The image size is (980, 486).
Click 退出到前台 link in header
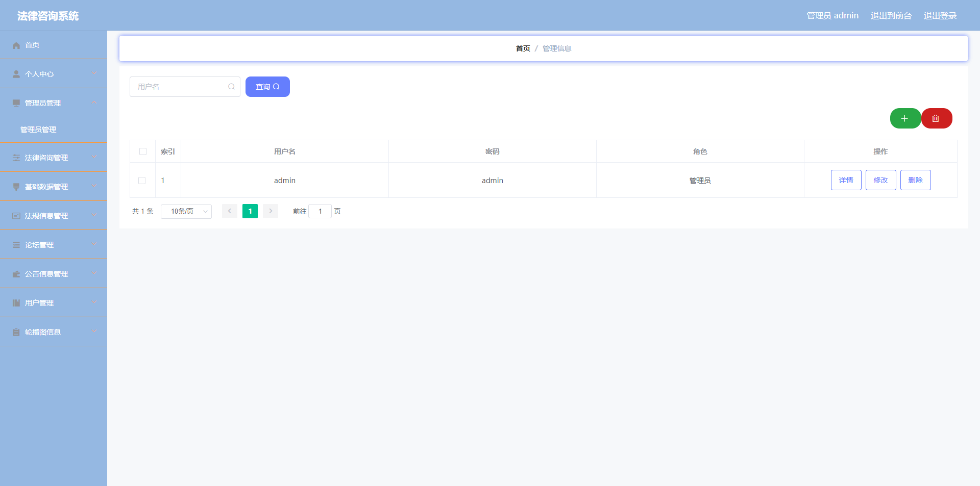[x=891, y=16]
